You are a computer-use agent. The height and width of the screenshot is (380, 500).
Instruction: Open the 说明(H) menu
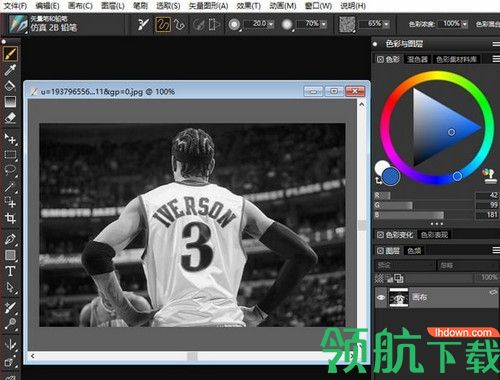coord(353,6)
